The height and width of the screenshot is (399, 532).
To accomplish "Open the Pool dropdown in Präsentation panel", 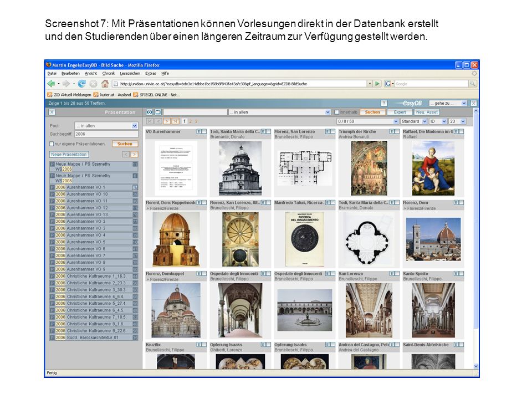I will [106, 126].
